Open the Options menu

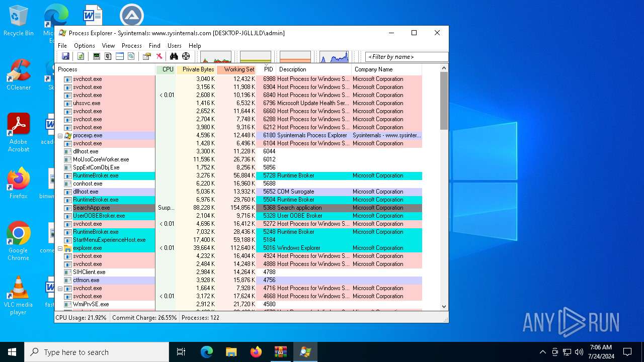(x=85, y=45)
